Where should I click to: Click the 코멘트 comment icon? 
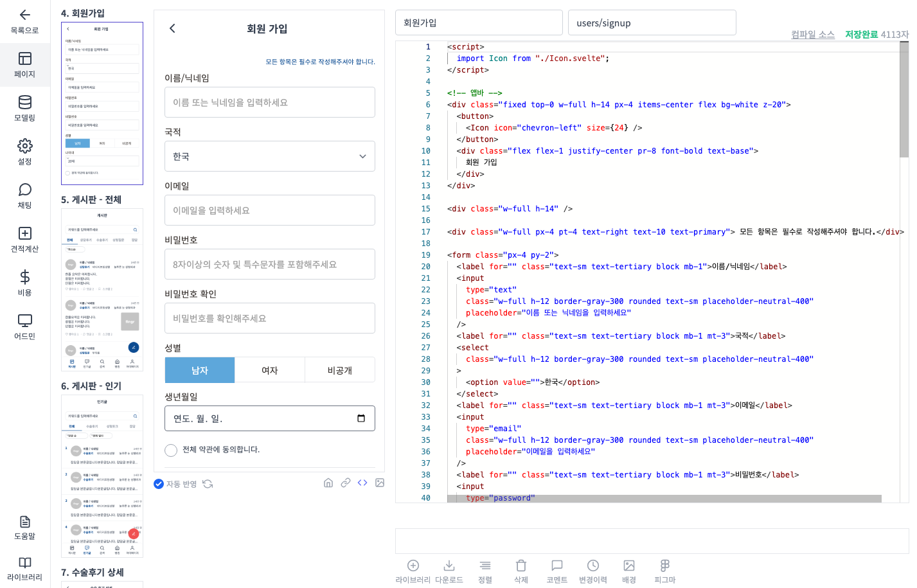point(557,566)
